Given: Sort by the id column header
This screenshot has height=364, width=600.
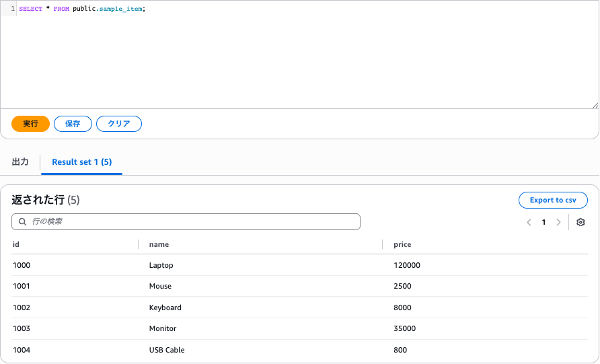Looking at the screenshot, I should 16,244.
